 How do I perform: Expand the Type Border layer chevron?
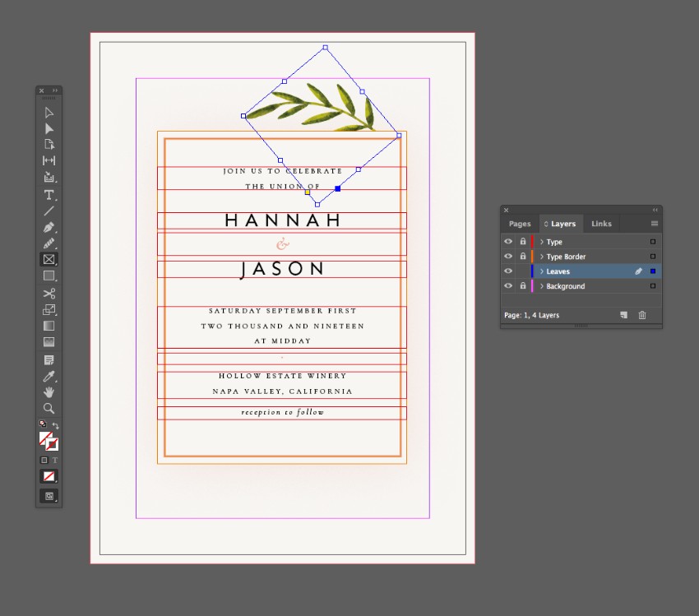point(542,257)
